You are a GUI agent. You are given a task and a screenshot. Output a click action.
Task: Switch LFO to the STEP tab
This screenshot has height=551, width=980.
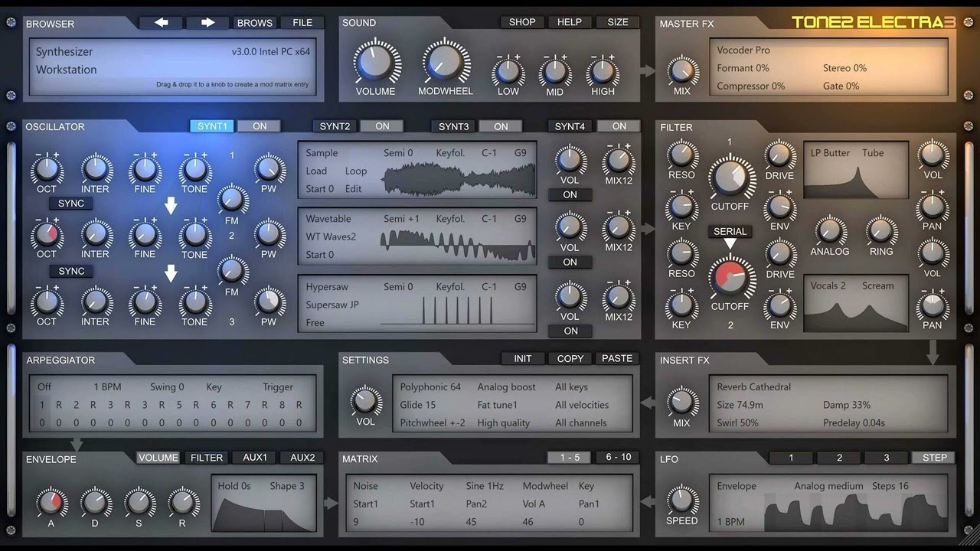tap(934, 458)
